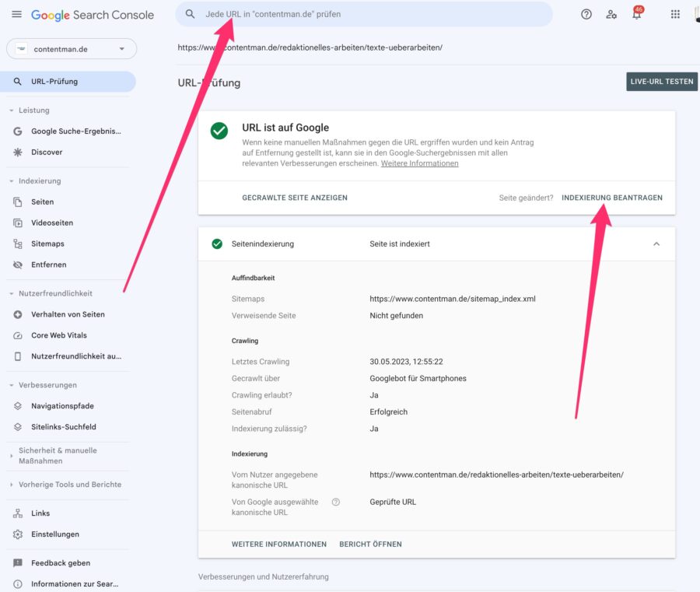The height and width of the screenshot is (592, 700).
Task: Click the 30.05.2023, 12:55:22 crawl date
Action: click(x=406, y=362)
